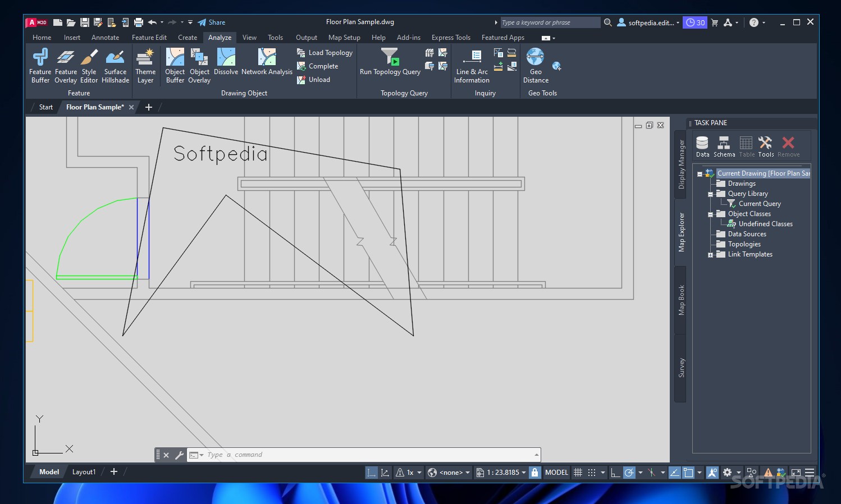Click the Complete topology button
The image size is (841, 504).
[x=318, y=66]
